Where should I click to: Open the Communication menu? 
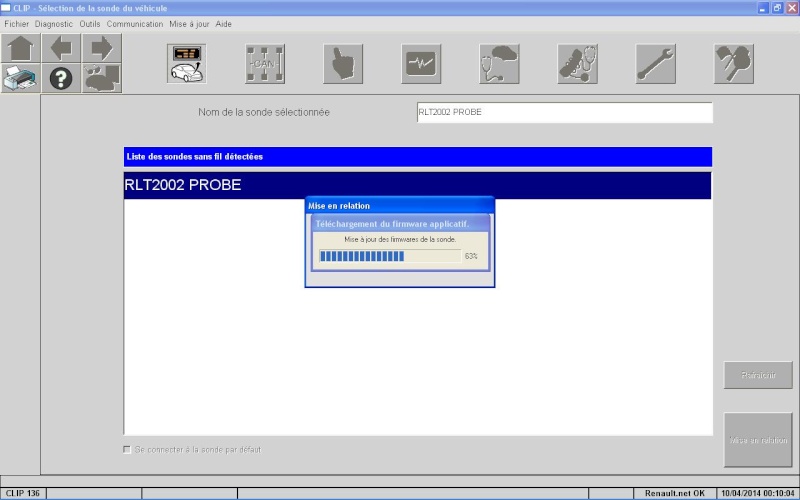[x=135, y=24]
